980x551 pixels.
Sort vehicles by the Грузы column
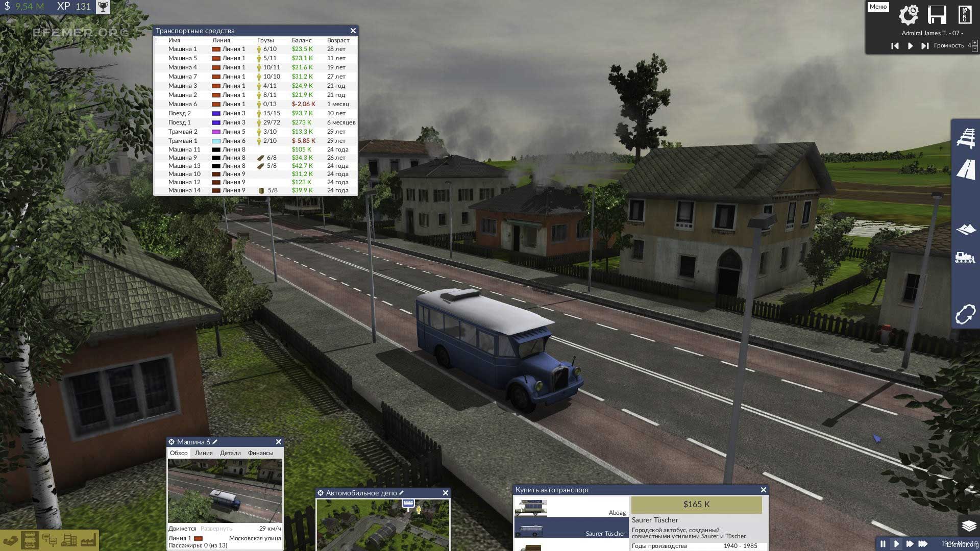pyautogui.click(x=265, y=40)
